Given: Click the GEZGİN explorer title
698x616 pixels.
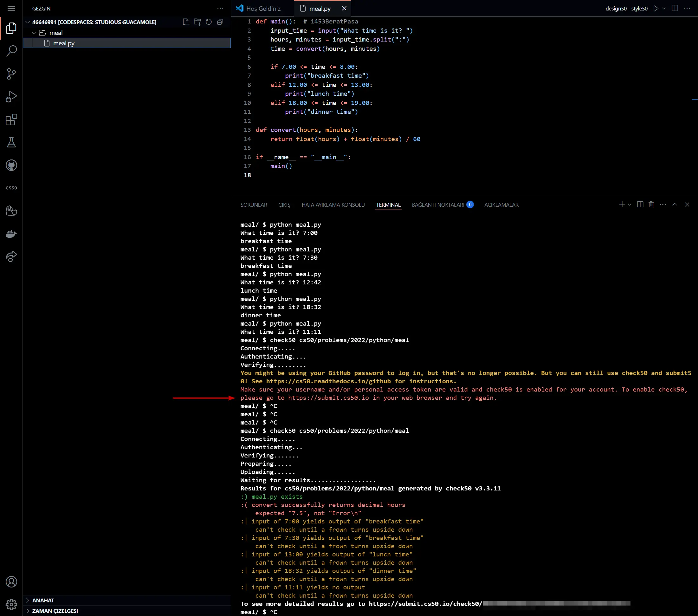Looking at the screenshot, I should click(x=41, y=9).
